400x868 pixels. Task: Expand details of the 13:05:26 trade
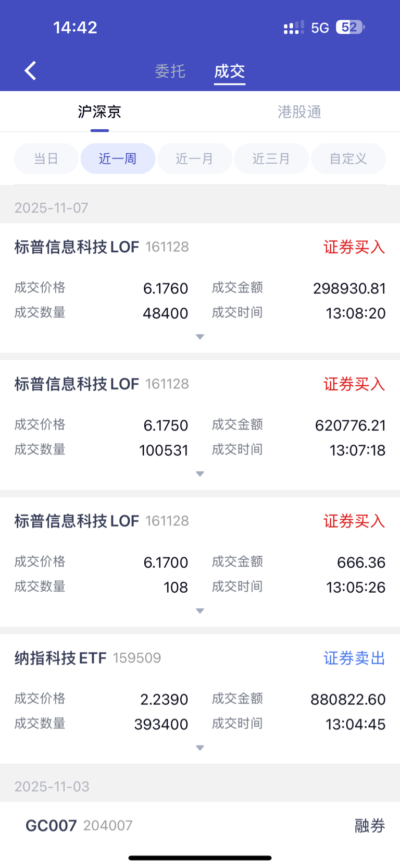point(200,611)
